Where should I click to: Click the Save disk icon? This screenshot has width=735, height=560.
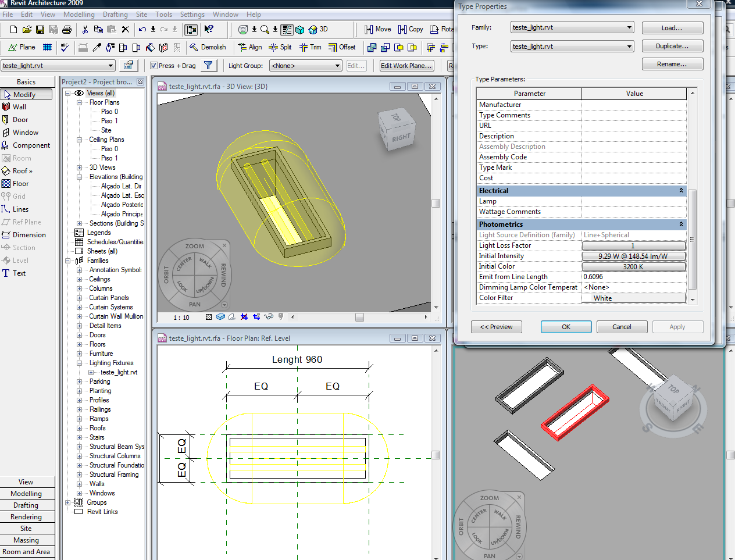40,29
